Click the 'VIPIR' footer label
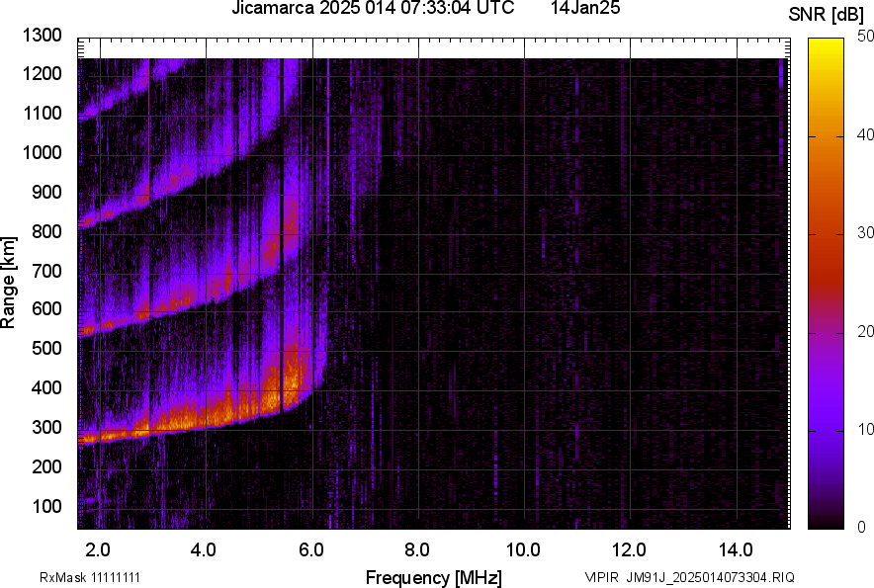 coord(602,577)
